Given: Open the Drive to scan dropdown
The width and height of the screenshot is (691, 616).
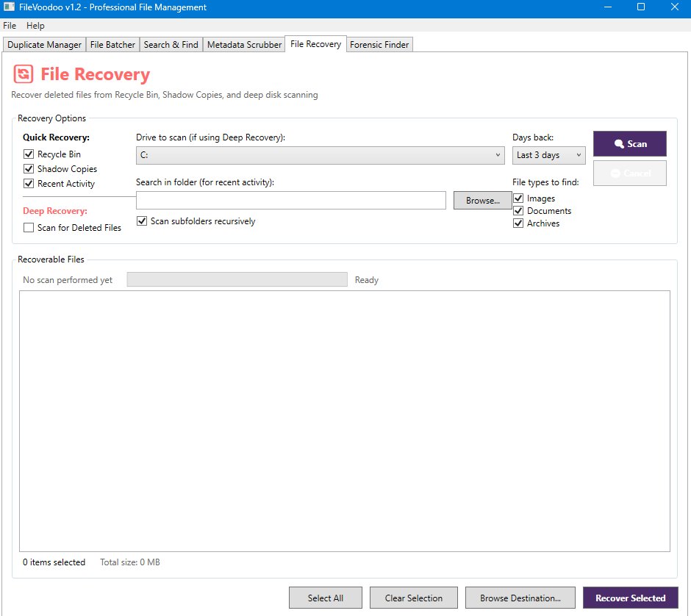Looking at the screenshot, I should [x=320, y=155].
